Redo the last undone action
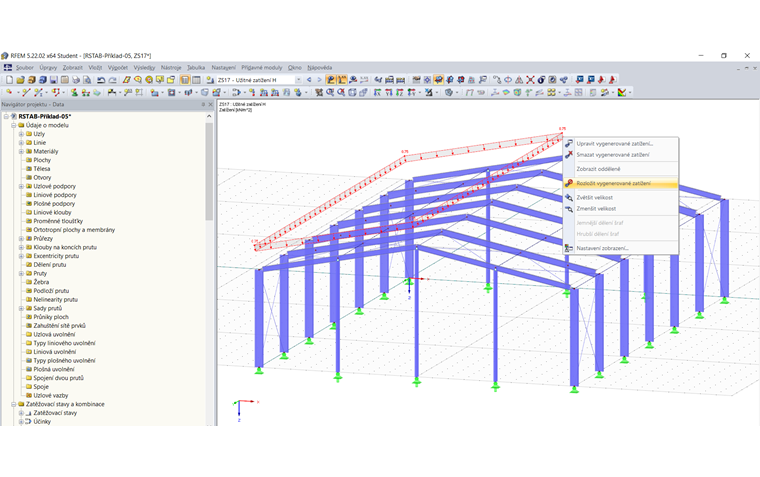The height and width of the screenshot is (477, 760). (x=112, y=80)
